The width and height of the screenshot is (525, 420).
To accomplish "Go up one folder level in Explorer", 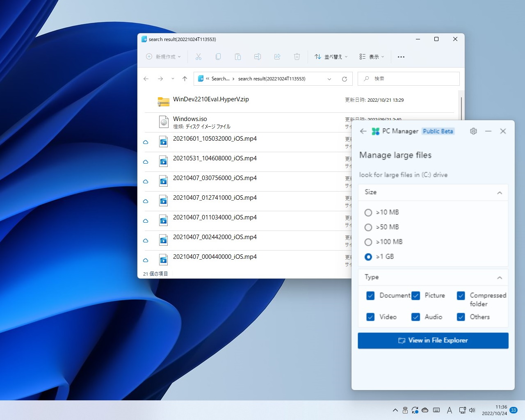I will pyautogui.click(x=185, y=79).
